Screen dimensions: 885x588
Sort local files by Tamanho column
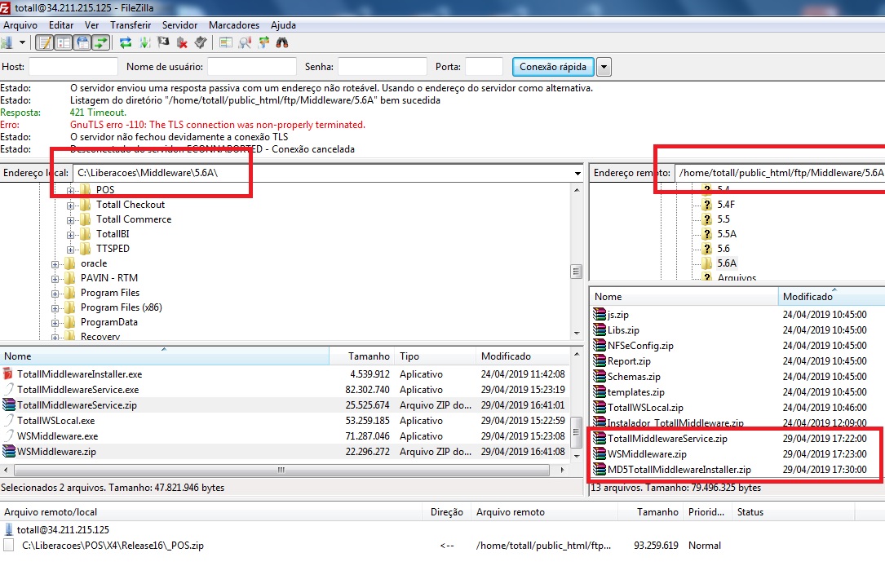(361, 356)
